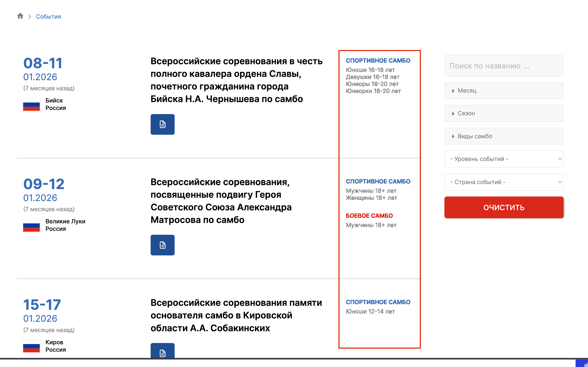This screenshot has height=367, width=588.
Task: Expand the Месяц filter
Action: [504, 91]
